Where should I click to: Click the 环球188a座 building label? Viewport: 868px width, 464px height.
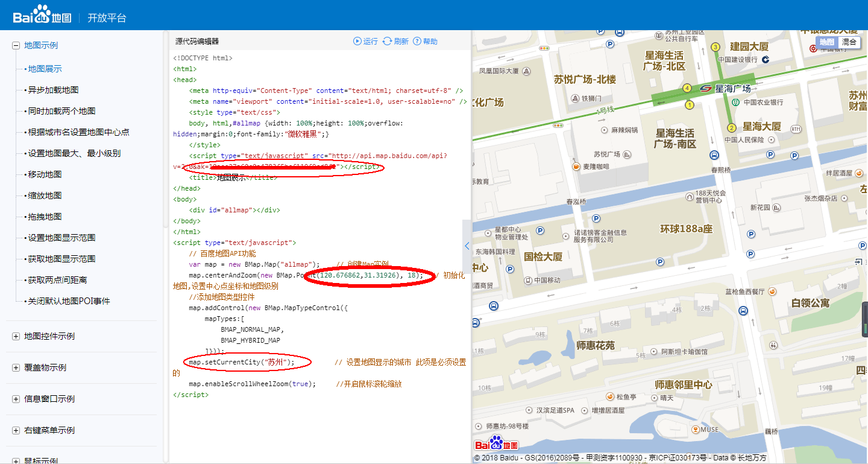coord(686,229)
